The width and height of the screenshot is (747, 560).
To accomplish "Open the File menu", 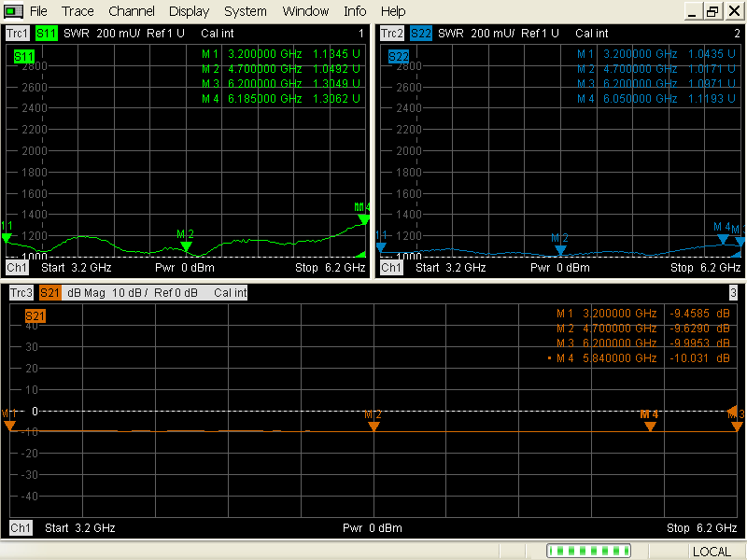I will pos(38,11).
